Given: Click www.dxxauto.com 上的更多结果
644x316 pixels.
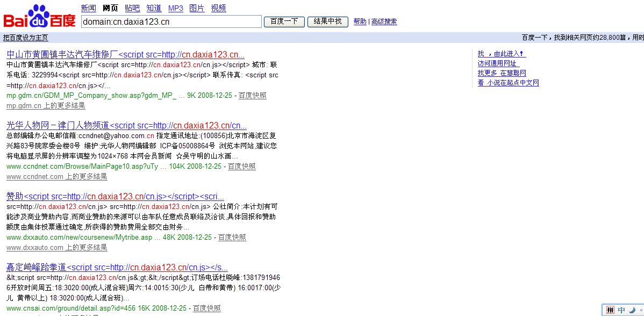Looking at the screenshot, I should (x=57, y=247).
